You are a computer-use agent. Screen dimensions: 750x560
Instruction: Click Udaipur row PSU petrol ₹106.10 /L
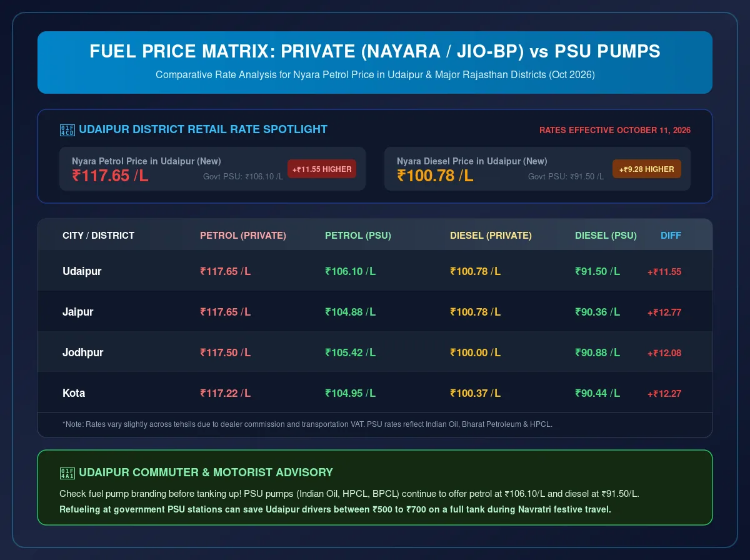coord(350,271)
